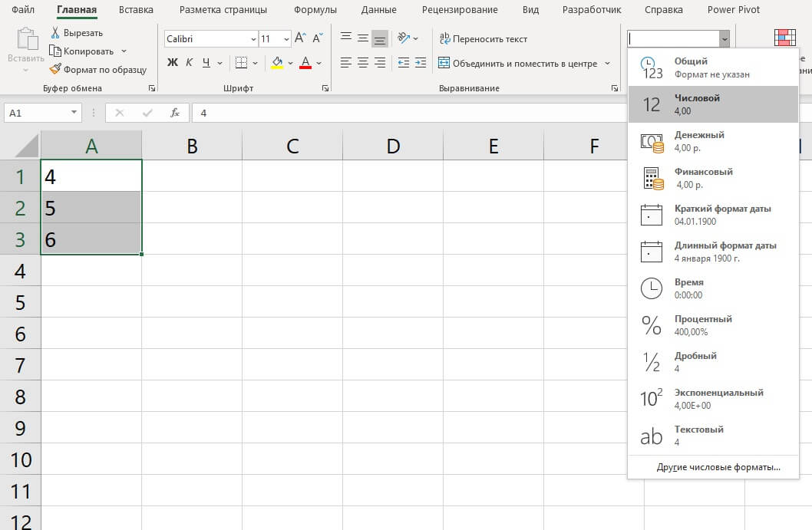812x530 pixels.
Task: Toggle italic (К) formatting
Action: pos(189,63)
